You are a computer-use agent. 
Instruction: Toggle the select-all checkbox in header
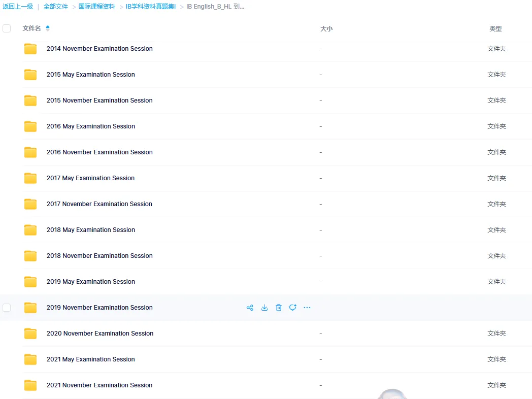7,28
